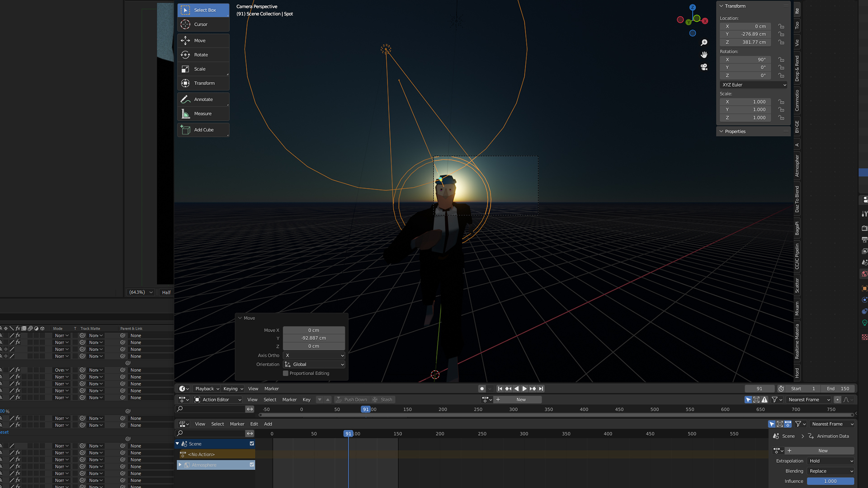Lock Location Z transform
The image size is (868, 488).
[x=781, y=42]
